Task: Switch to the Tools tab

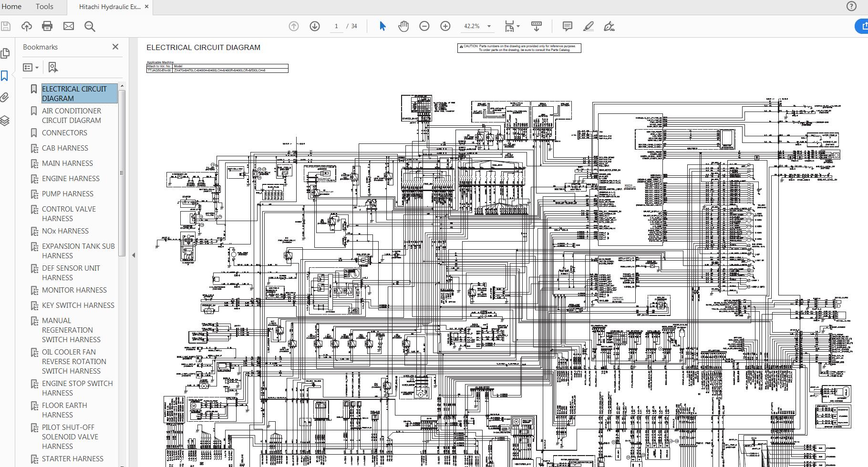Action: point(44,7)
